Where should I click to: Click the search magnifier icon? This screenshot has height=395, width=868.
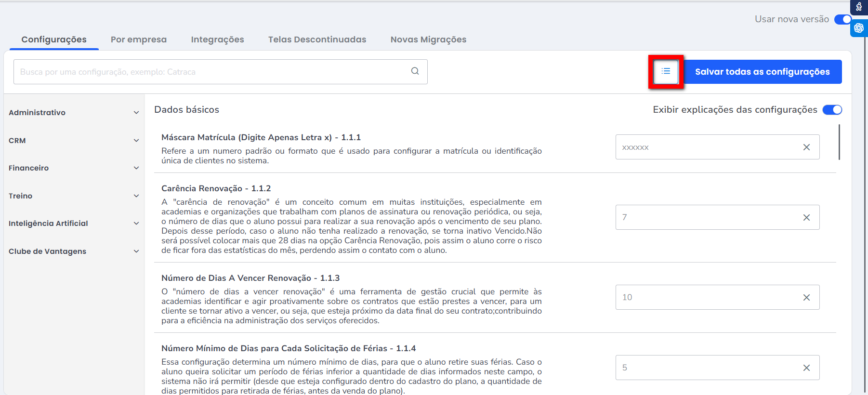(415, 71)
